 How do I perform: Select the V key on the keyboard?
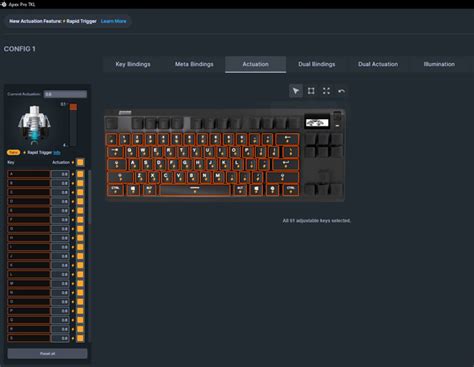pyautogui.click(x=179, y=177)
